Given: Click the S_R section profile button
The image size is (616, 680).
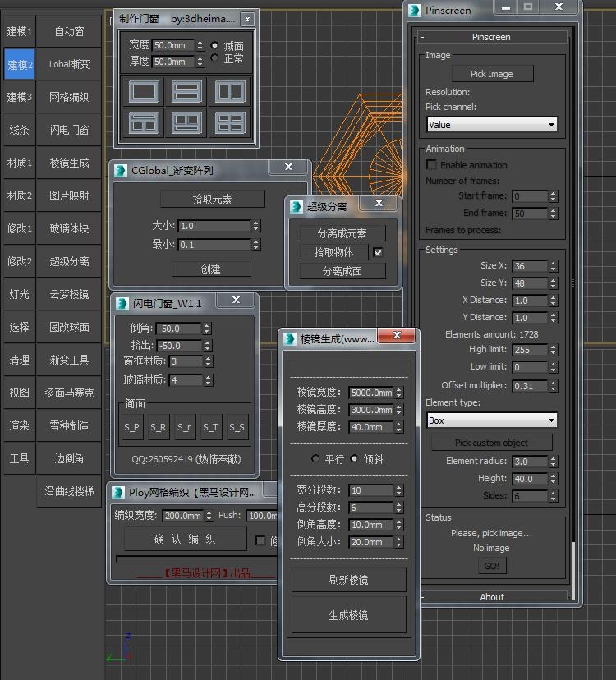Looking at the screenshot, I should coord(159,427).
